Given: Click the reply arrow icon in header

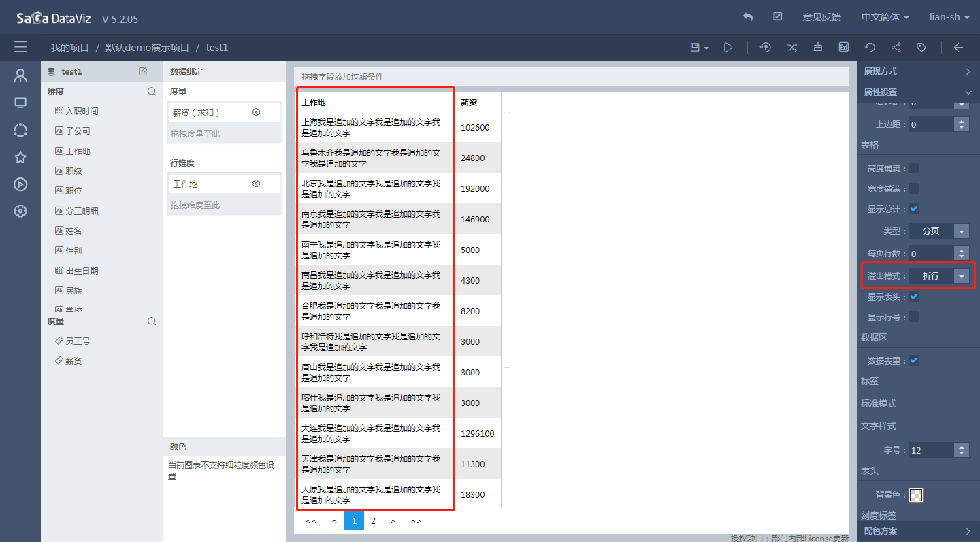Looking at the screenshot, I should click(x=748, y=17).
